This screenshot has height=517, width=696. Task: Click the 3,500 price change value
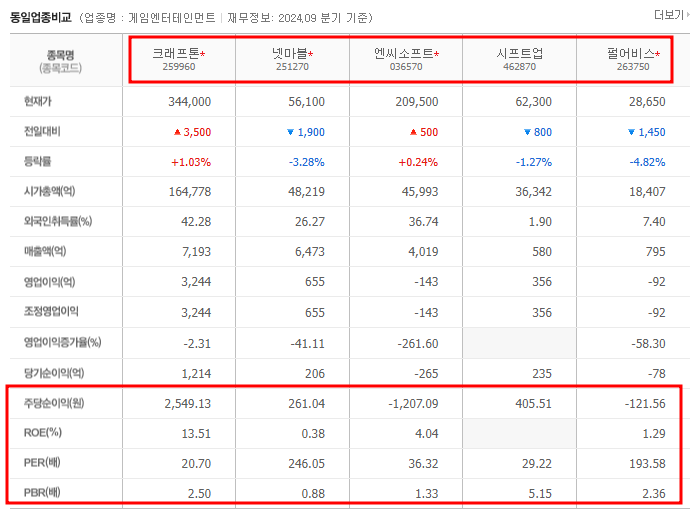coord(197,132)
